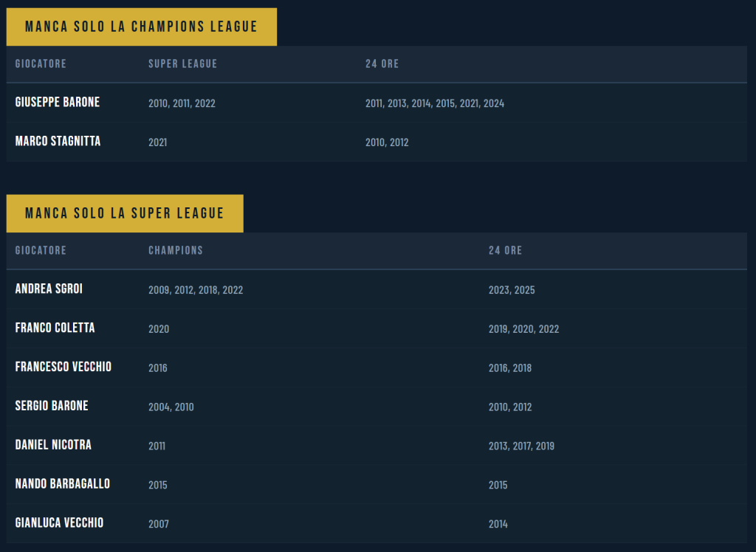Click the Super League column header
Viewport: 756px width, 552px height.
point(182,64)
